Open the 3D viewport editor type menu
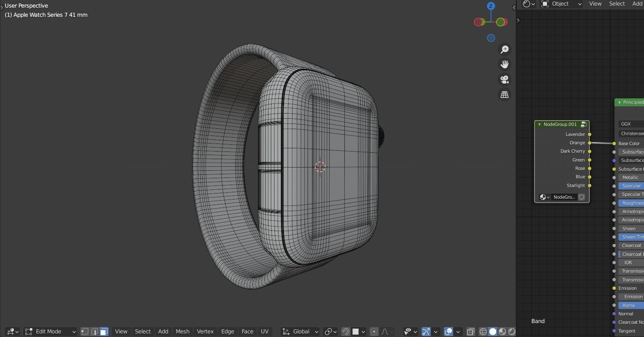 [x=12, y=331]
